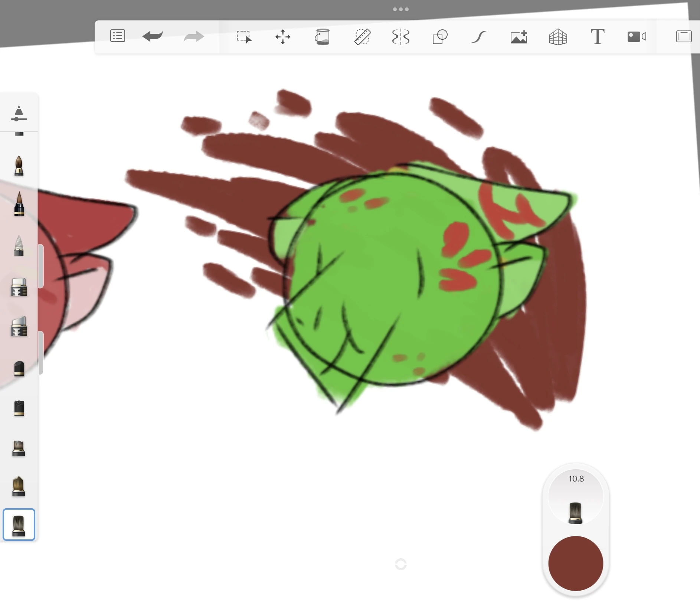Toggle the full-screen UI frame button
Image resolution: width=700 pixels, height=601 pixels.
click(x=683, y=36)
